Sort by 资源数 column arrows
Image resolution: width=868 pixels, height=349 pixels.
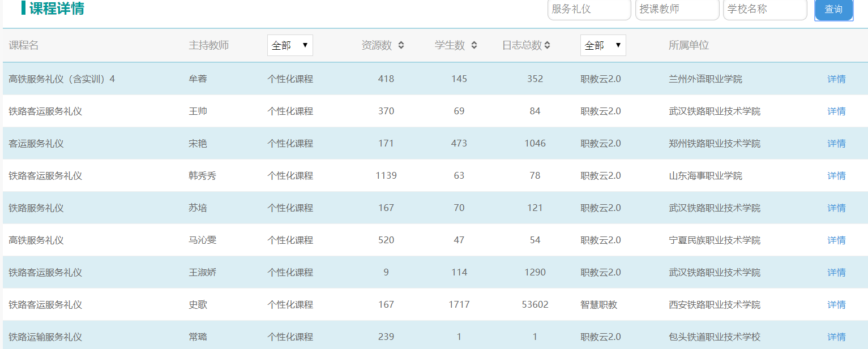click(401, 45)
